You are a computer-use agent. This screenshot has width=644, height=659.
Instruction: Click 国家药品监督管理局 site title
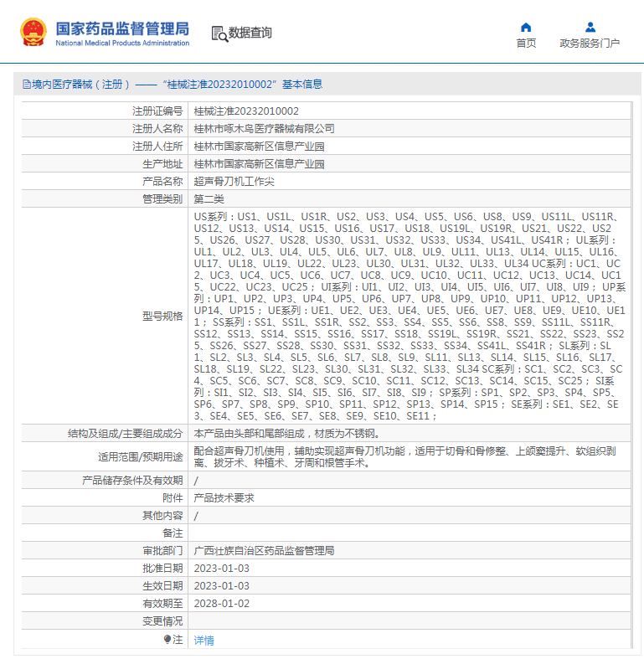click(x=122, y=28)
